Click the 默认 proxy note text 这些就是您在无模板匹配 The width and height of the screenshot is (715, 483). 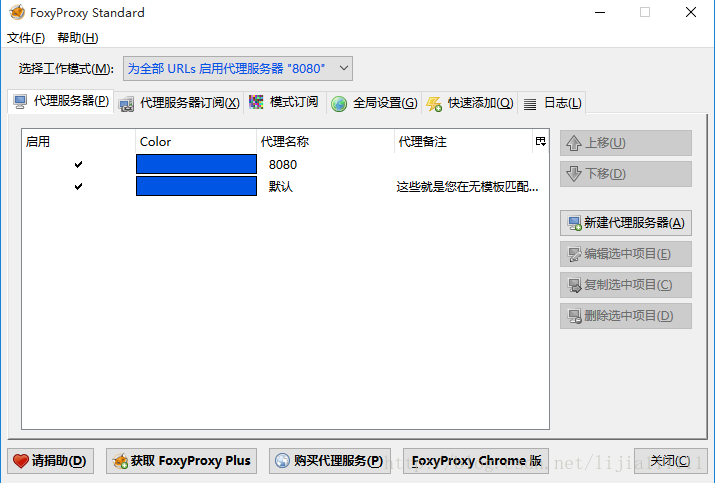(467, 187)
